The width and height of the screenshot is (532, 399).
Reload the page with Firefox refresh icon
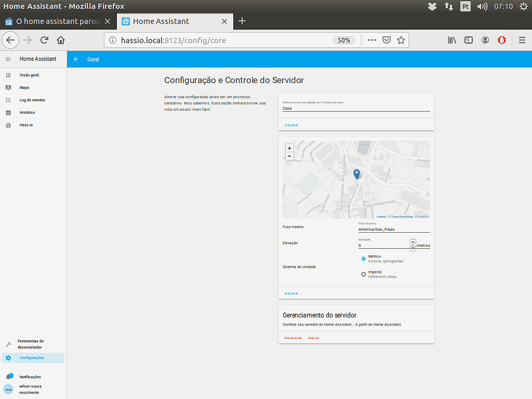pos(44,40)
